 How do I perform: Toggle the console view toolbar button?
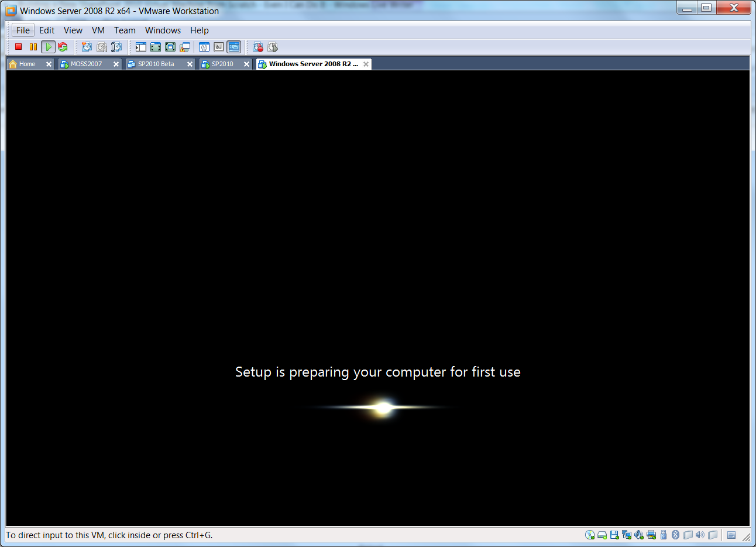pos(233,47)
